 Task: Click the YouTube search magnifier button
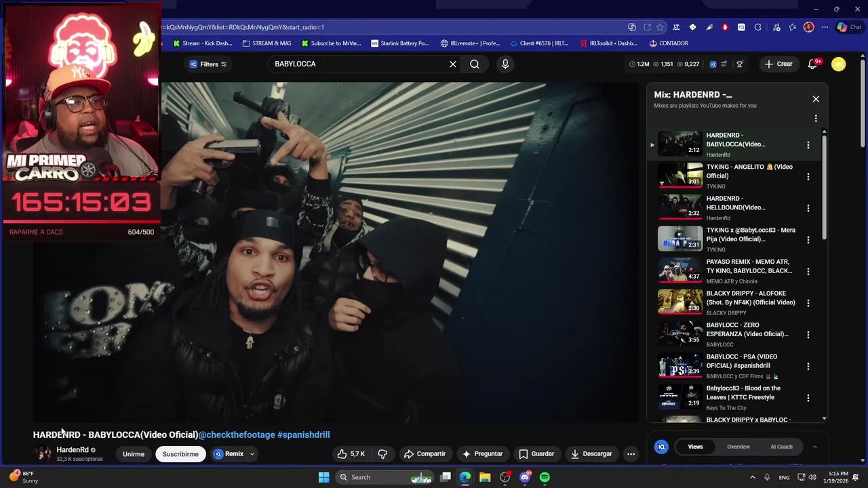[x=475, y=64]
